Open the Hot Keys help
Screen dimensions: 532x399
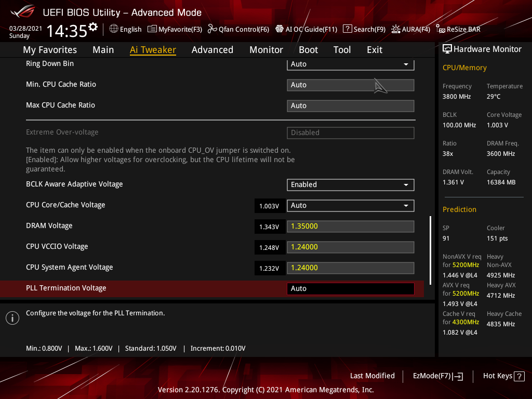click(504, 376)
